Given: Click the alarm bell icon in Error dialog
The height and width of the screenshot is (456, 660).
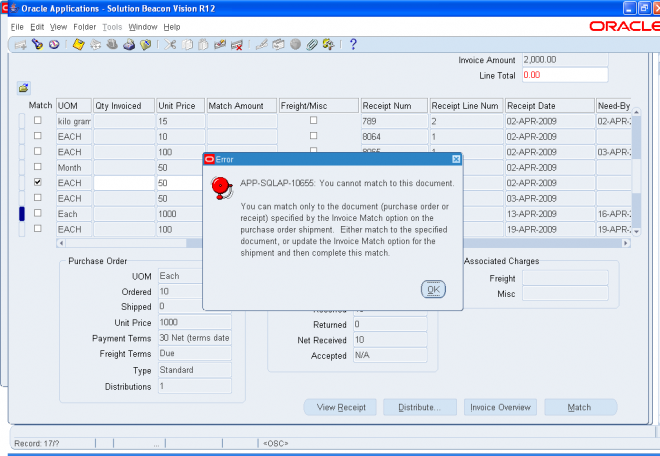Looking at the screenshot, I should (x=222, y=188).
